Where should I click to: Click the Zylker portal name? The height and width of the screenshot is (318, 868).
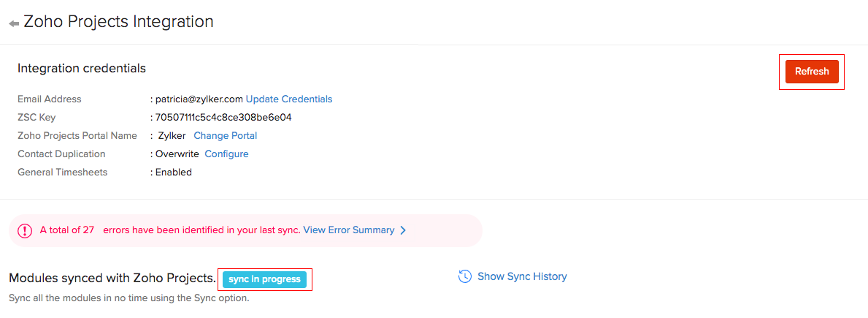pos(172,135)
